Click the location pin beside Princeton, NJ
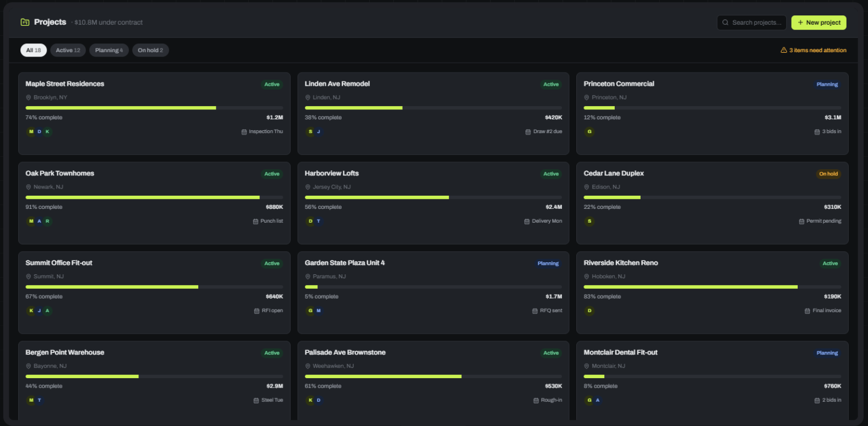The width and height of the screenshot is (868, 426). (587, 97)
